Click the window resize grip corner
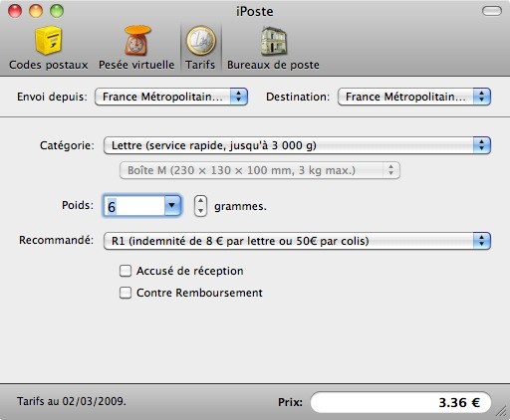 pos(502,412)
